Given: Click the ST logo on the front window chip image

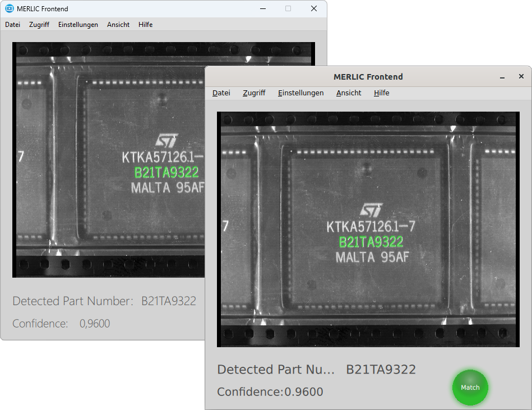Looking at the screenshot, I should pos(371,210).
